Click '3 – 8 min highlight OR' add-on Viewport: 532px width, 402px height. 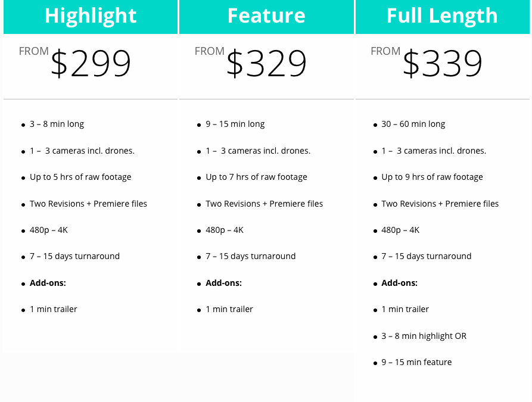pos(424,336)
